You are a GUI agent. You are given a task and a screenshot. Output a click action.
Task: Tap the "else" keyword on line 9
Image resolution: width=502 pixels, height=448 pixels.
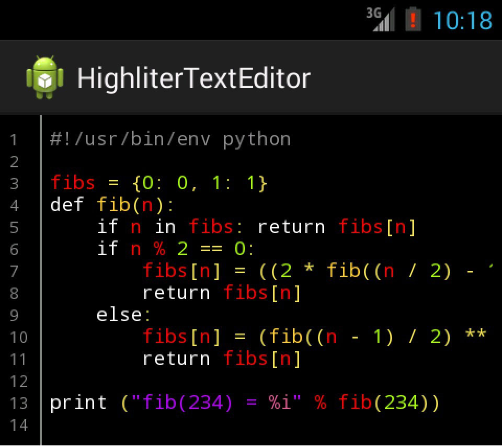pos(119,315)
